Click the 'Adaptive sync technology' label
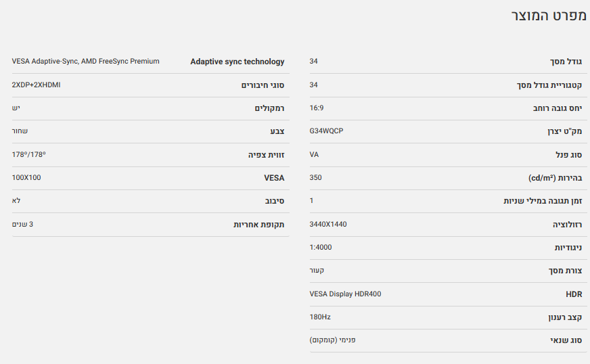Screen dimensions: 590x364 point(237,62)
